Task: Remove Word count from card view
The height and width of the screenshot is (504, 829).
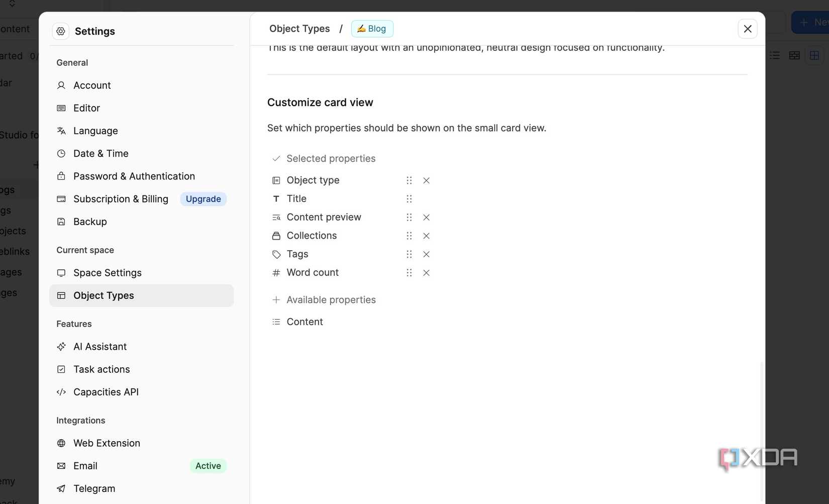Action: (x=426, y=273)
